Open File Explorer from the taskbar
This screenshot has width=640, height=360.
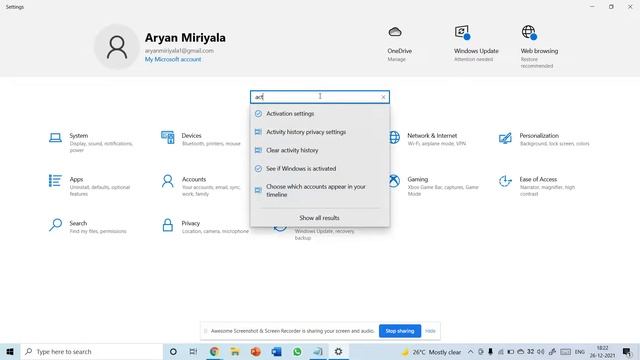pyautogui.click(x=235, y=351)
